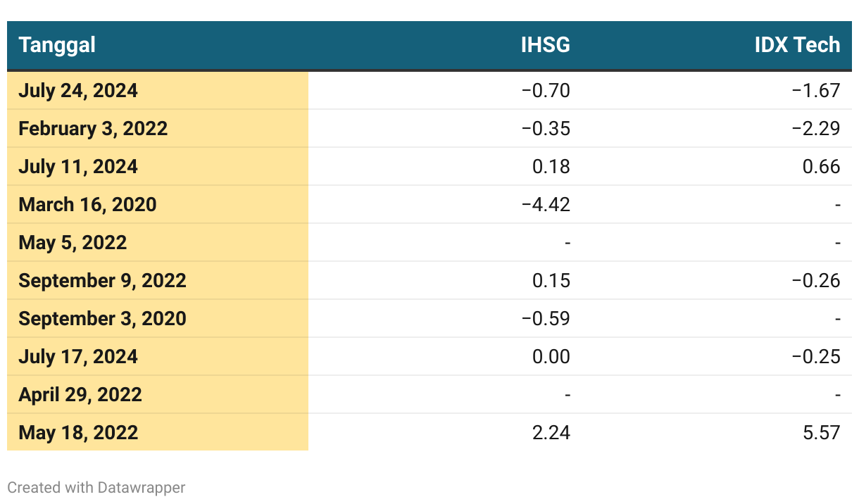Select the May 18, 2022 date cell

click(x=78, y=433)
